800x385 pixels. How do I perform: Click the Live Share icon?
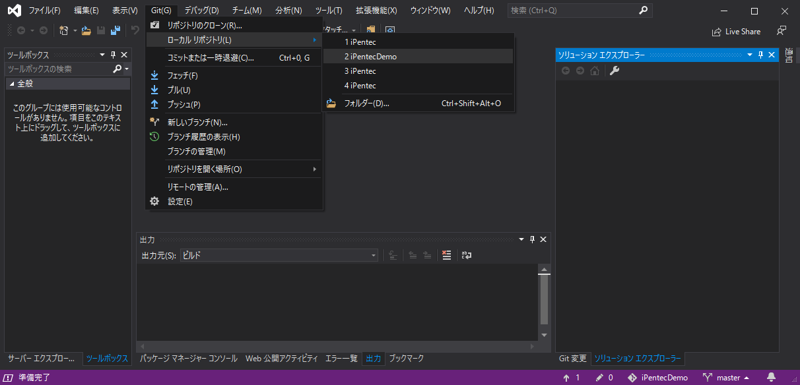pos(717,32)
